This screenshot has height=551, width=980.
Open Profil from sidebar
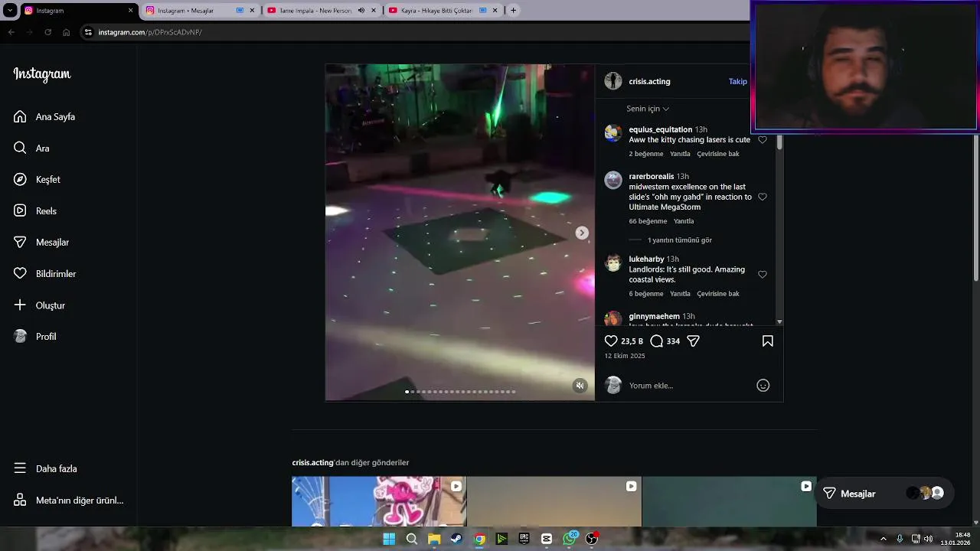coord(35,336)
